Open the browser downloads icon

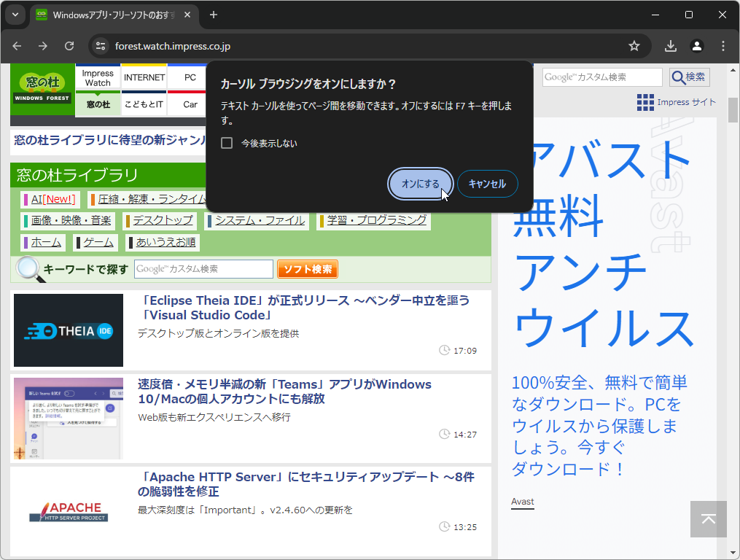[670, 45]
